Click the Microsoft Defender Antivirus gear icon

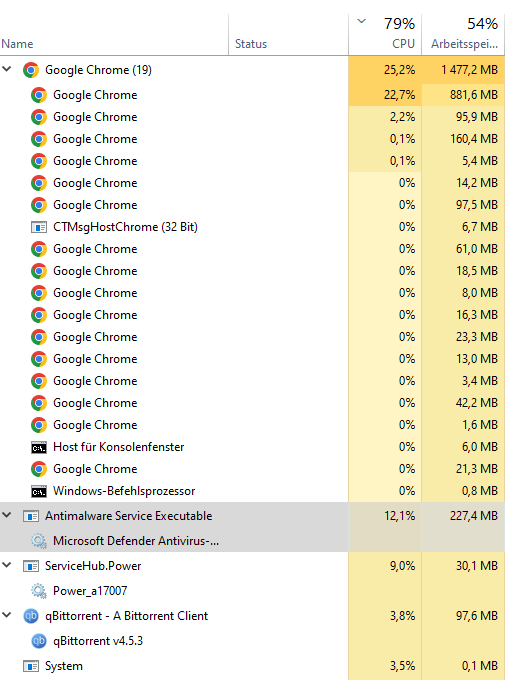[39, 541]
